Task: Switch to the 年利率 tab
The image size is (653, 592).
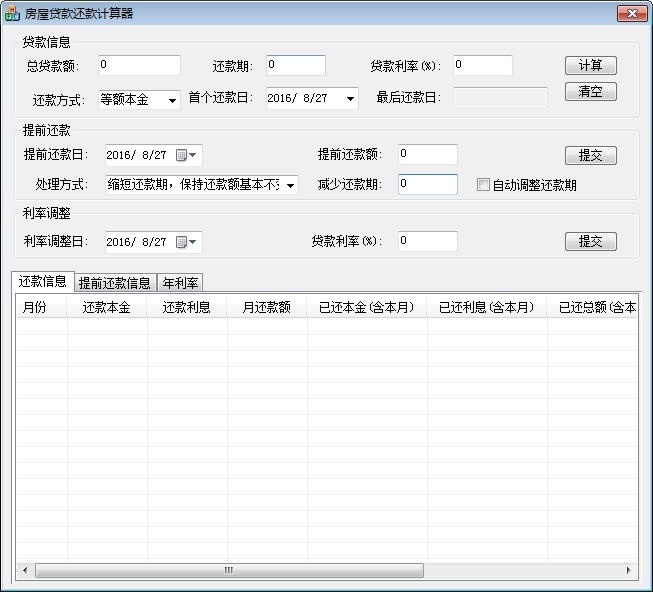Action: coord(180,283)
